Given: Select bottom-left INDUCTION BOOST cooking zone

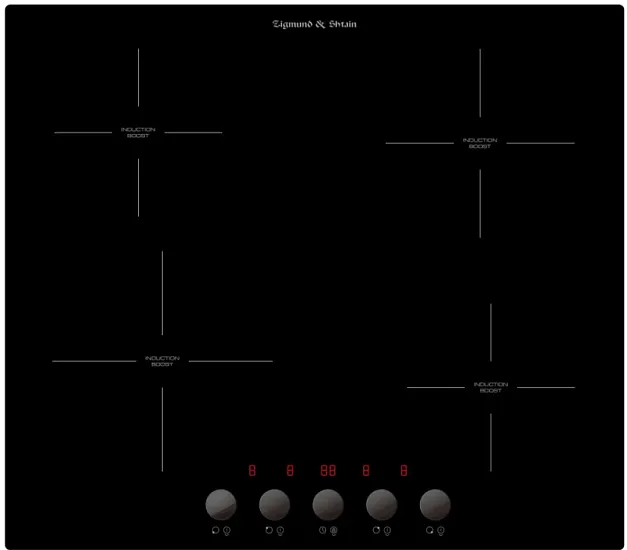Looking at the screenshot, I should (162, 361).
